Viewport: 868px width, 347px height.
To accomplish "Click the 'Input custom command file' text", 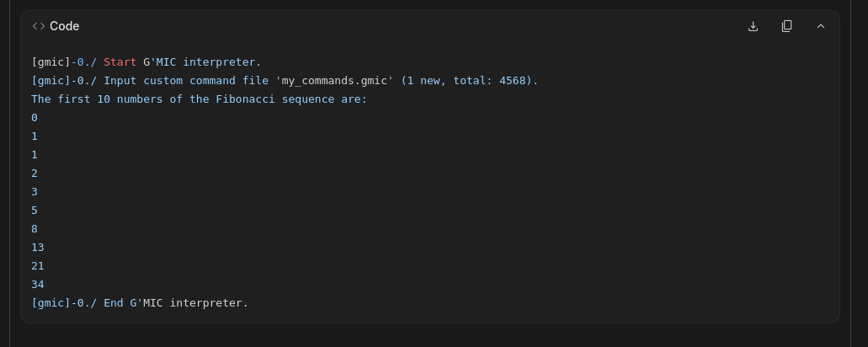I will [185, 81].
